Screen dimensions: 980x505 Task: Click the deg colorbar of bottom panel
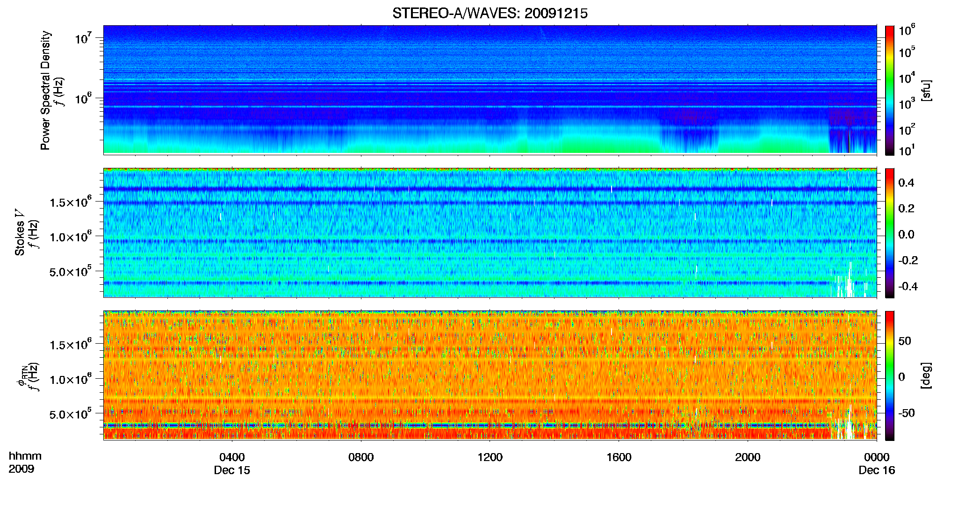(x=890, y=375)
